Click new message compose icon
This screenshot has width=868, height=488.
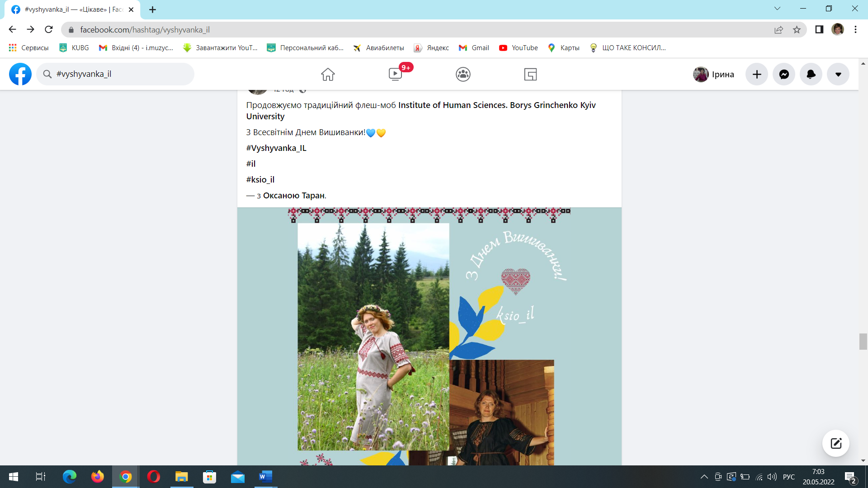(835, 443)
